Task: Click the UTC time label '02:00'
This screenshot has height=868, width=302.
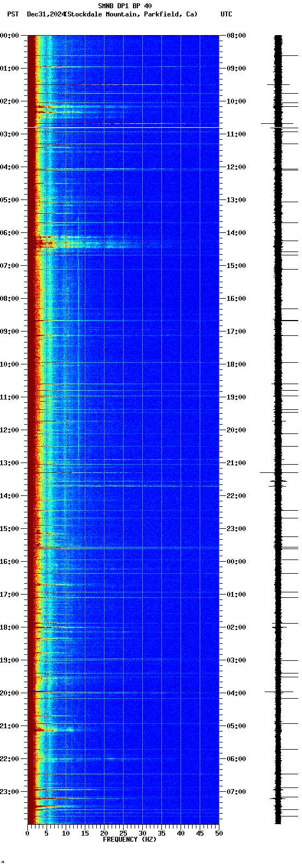Action: [x=236, y=627]
